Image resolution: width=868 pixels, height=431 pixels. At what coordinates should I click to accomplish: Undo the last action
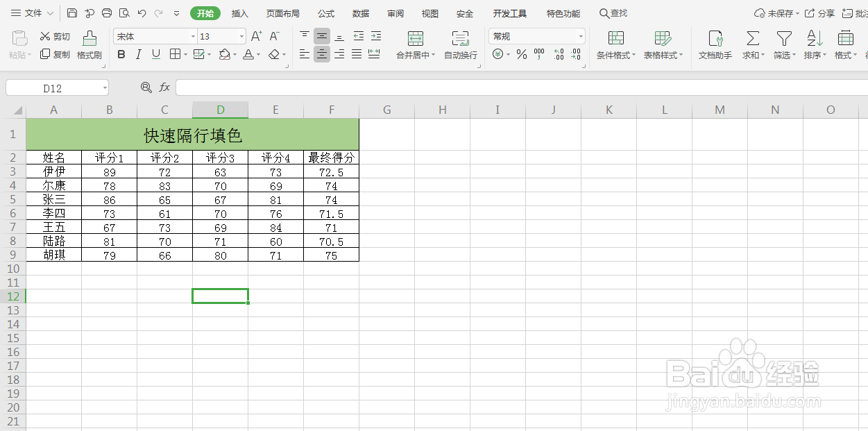(142, 13)
